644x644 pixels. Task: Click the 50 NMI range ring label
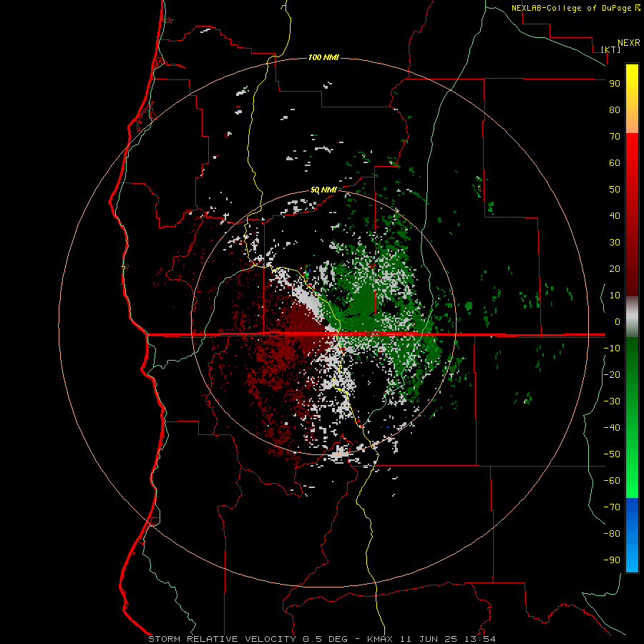point(323,190)
